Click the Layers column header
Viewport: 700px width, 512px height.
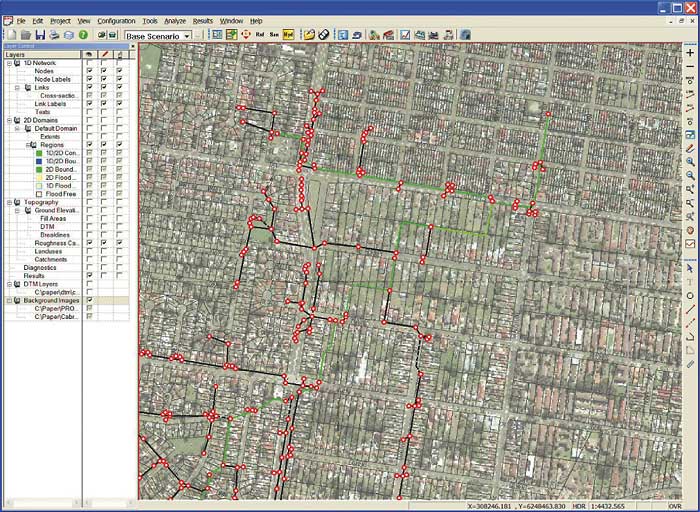coord(42,54)
